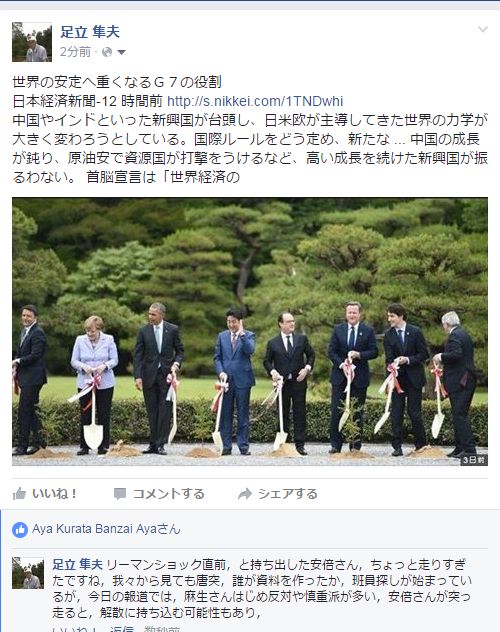Open the G7 leaders photo

pos(250,331)
